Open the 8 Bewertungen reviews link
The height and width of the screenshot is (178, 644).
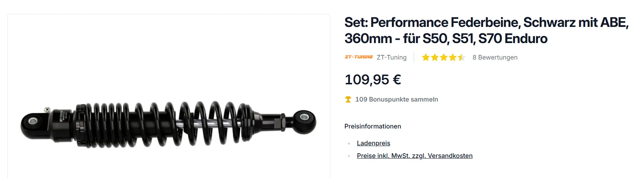[x=495, y=57]
